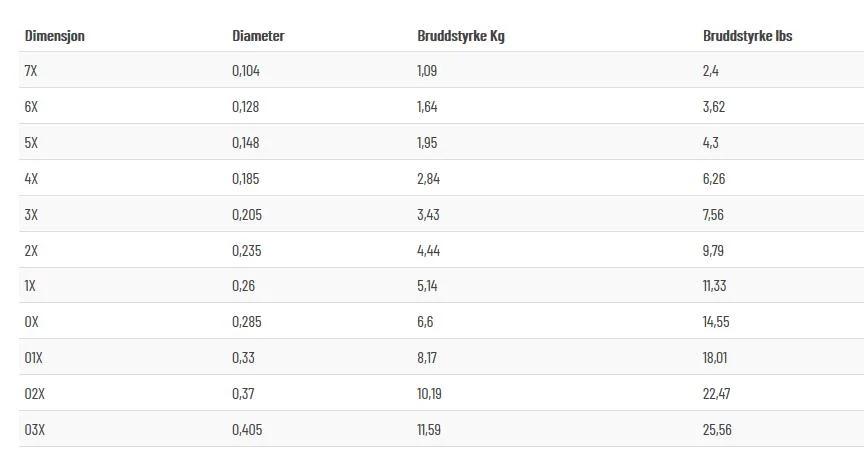Click the 11,33 lbs value

click(x=714, y=286)
